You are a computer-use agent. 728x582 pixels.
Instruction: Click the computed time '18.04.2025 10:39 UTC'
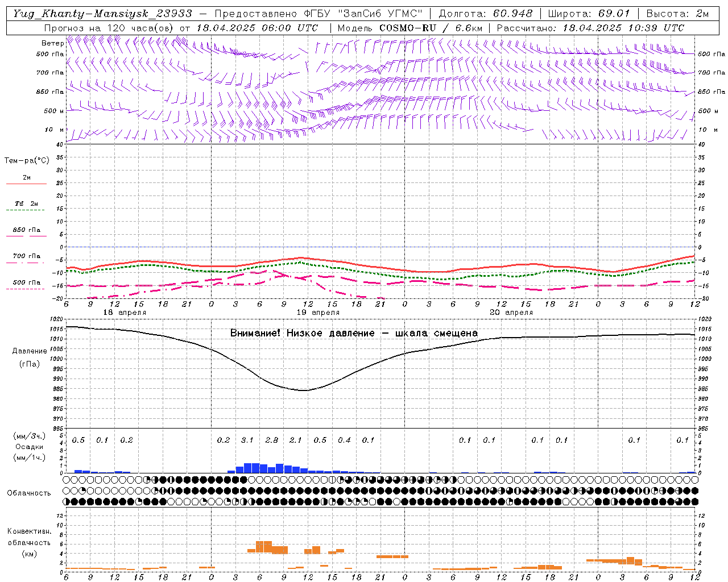[x=623, y=28]
